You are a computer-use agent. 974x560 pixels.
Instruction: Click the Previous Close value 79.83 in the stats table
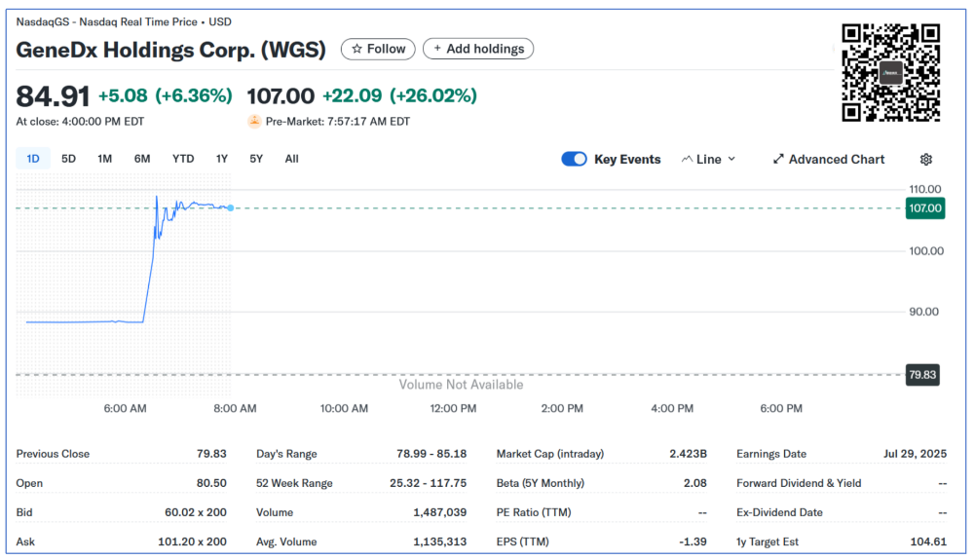coord(211,454)
